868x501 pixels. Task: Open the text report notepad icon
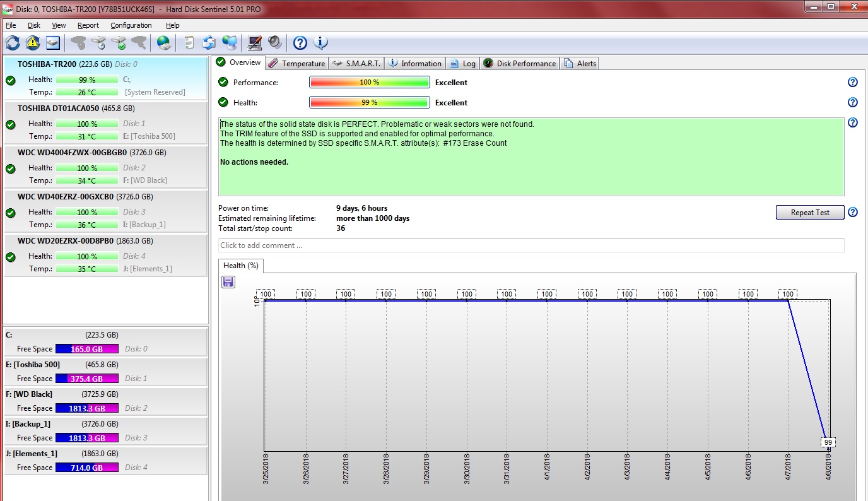pyautogui.click(x=189, y=43)
